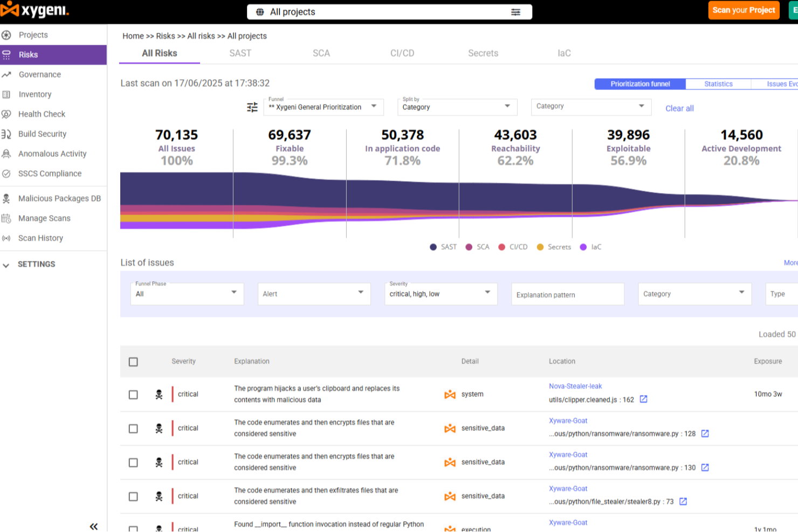
Task: Select Health Check in the sidebar
Action: pos(41,114)
